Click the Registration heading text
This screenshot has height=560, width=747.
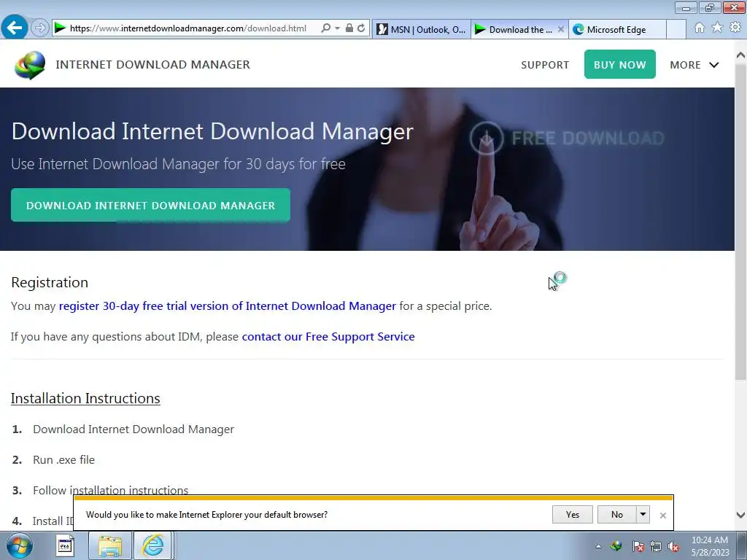tap(50, 282)
